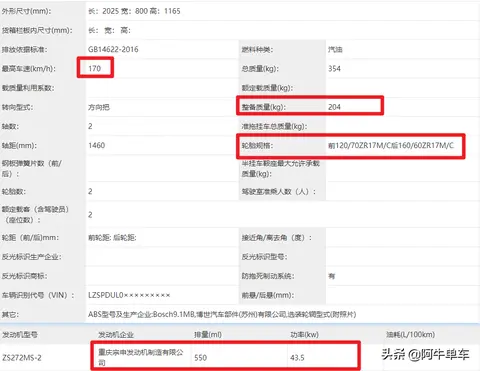
Task: Click the 排量(ml) column header
Action: pyautogui.click(x=208, y=335)
